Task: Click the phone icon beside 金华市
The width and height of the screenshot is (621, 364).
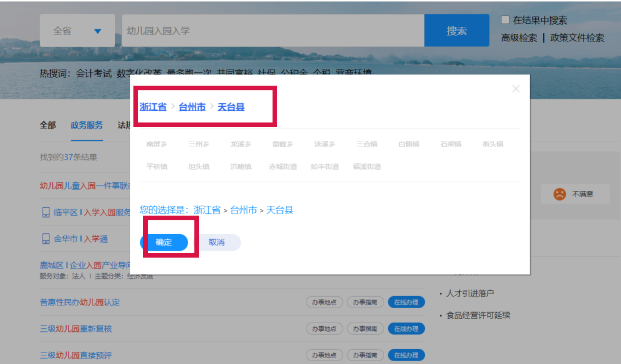Action: (x=46, y=239)
